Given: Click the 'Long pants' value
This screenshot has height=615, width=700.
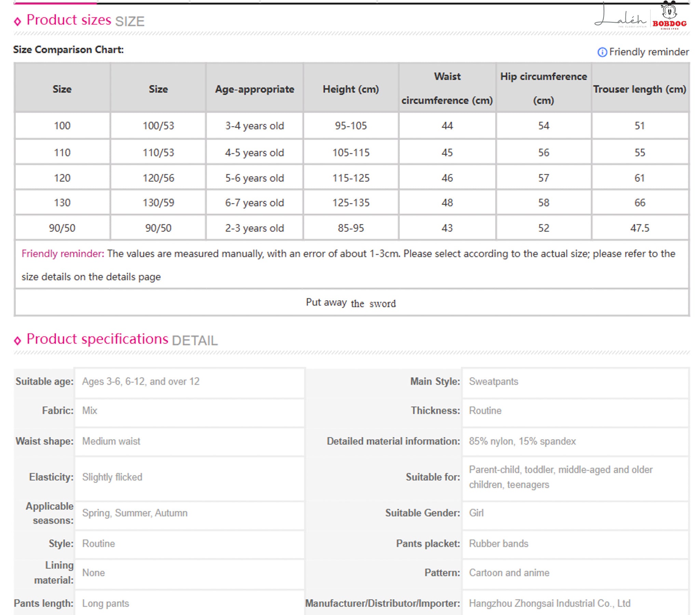Looking at the screenshot, I should point(106,603).
